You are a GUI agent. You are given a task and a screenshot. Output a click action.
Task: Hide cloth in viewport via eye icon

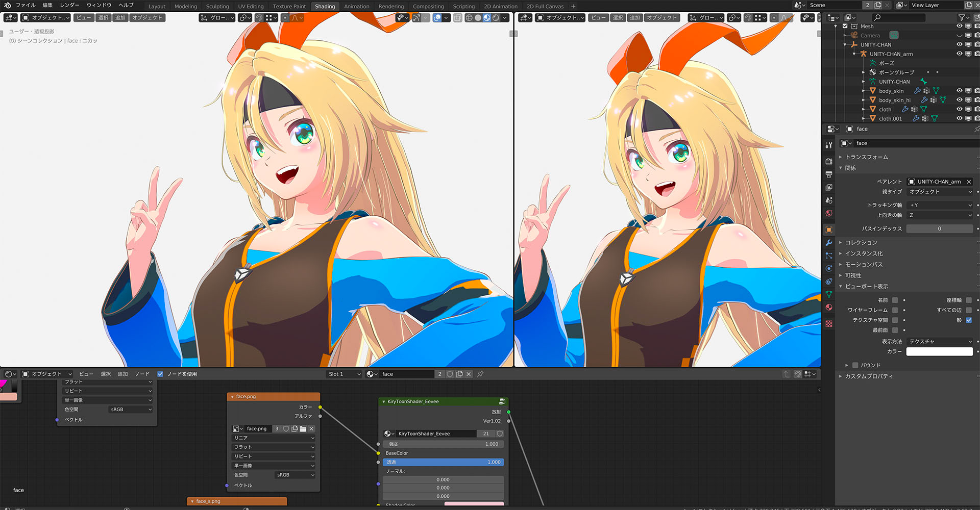click(x=960, y=109)
